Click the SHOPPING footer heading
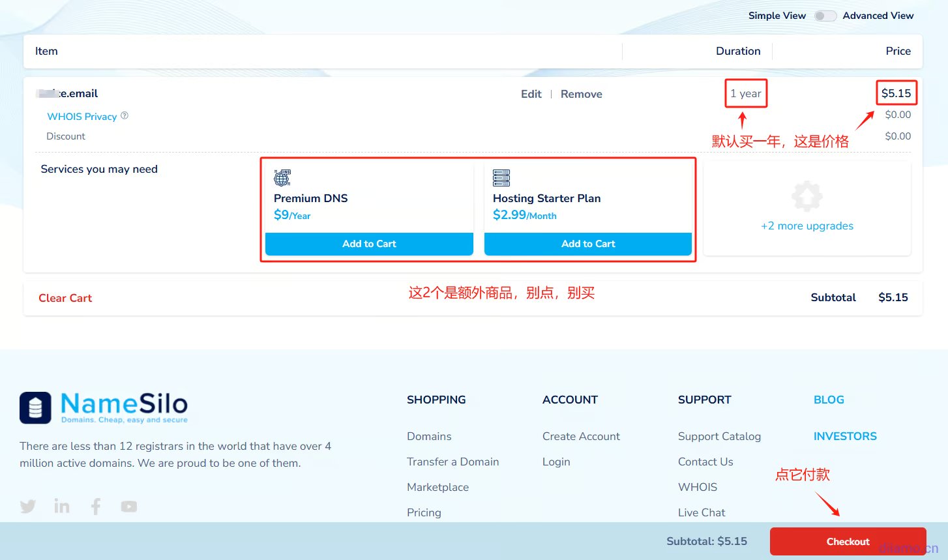 pos(436,400)
